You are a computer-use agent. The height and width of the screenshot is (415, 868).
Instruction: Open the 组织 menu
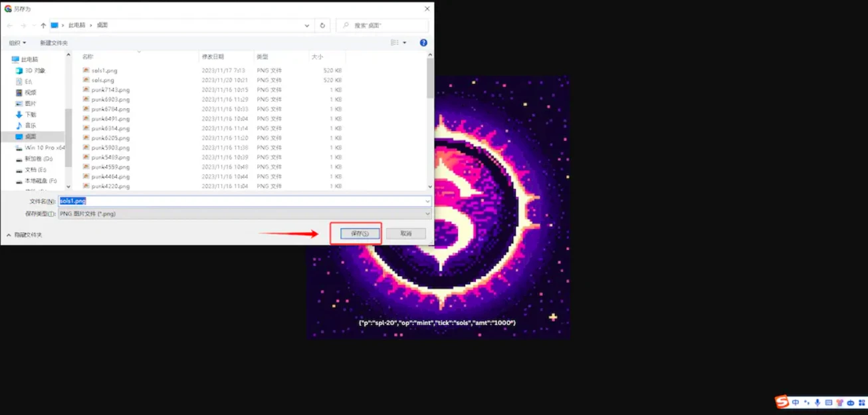[17, 43]
